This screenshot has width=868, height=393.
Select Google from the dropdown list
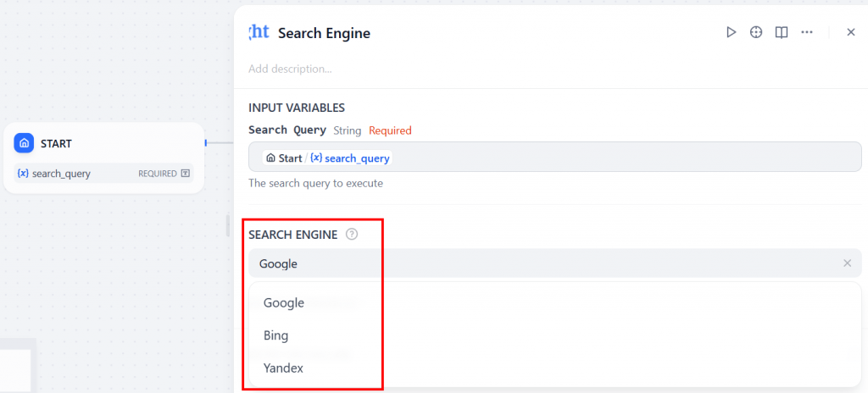click(284, 302)
